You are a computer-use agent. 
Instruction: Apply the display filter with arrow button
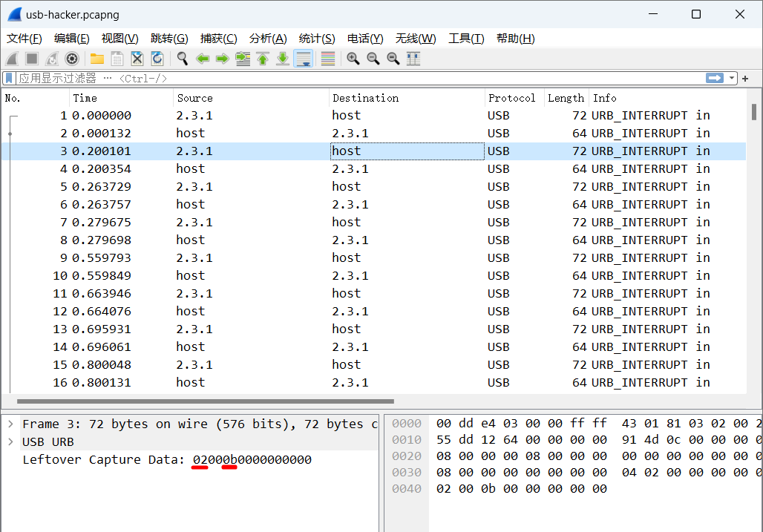pos(715,78)
